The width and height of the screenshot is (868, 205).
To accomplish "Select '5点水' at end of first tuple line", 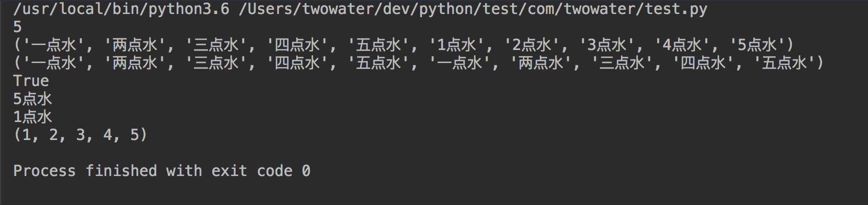I will (x=757, y=45).
